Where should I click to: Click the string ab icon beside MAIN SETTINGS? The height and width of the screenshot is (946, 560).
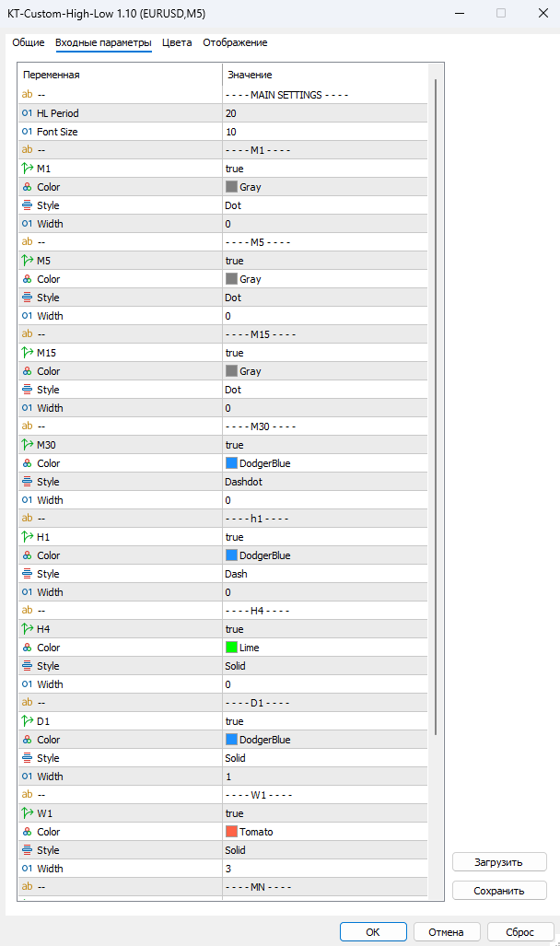point(27,94)
